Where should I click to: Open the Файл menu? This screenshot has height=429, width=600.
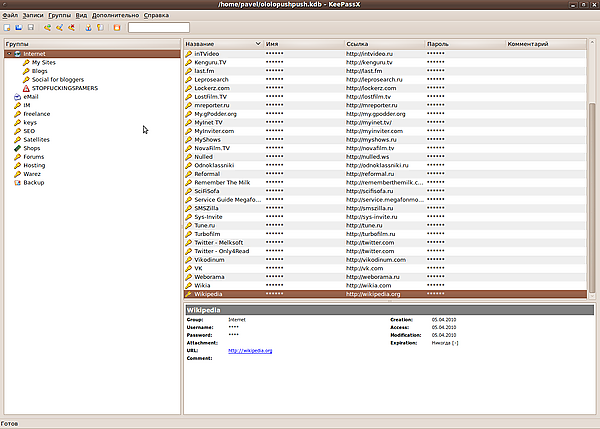[x=10, y=17]
